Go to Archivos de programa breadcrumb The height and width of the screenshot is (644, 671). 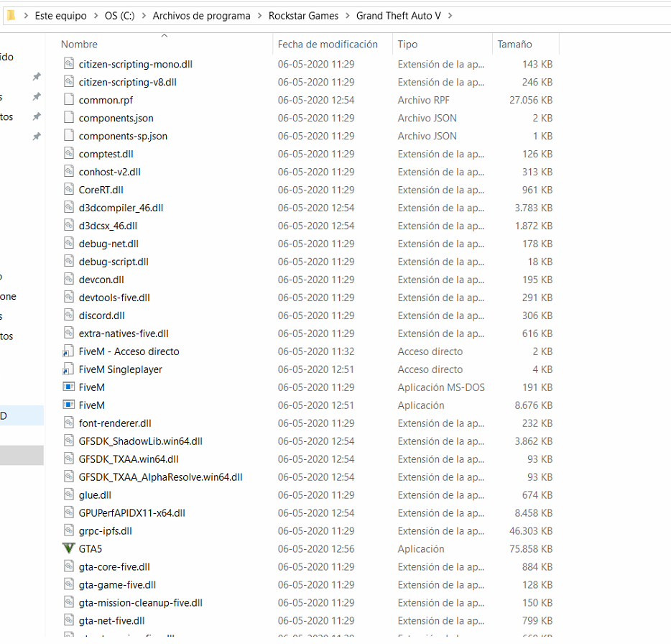click(202, 16)
